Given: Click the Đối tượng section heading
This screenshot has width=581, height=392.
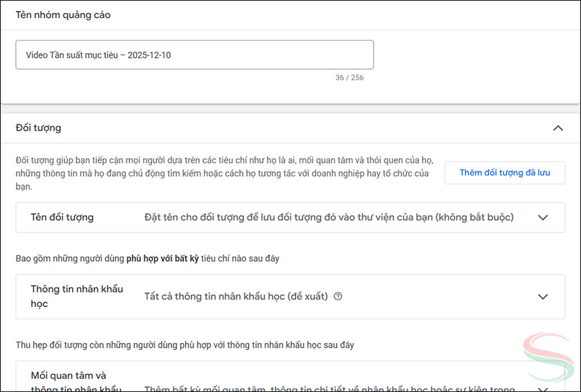Looking at the screenshot, I should pyautogui.click(x=38, y=128).
